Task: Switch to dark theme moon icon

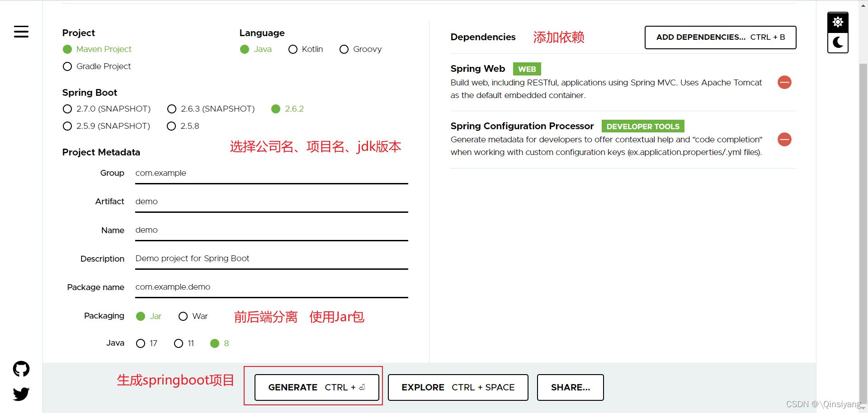Action: coord(838,42)
